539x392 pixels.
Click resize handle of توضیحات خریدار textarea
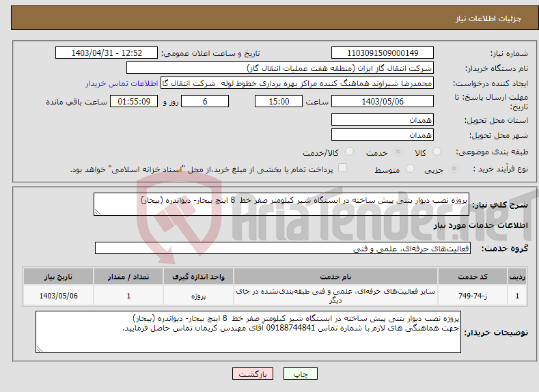tap(40, 349)
